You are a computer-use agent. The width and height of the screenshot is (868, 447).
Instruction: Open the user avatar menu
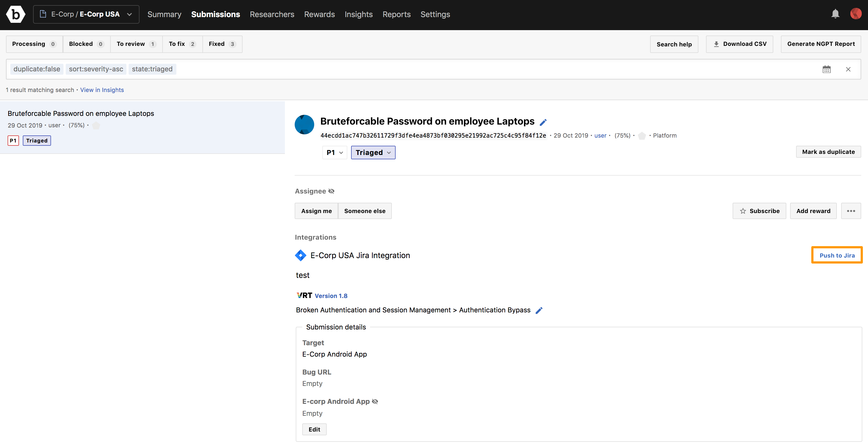(856, 14)
